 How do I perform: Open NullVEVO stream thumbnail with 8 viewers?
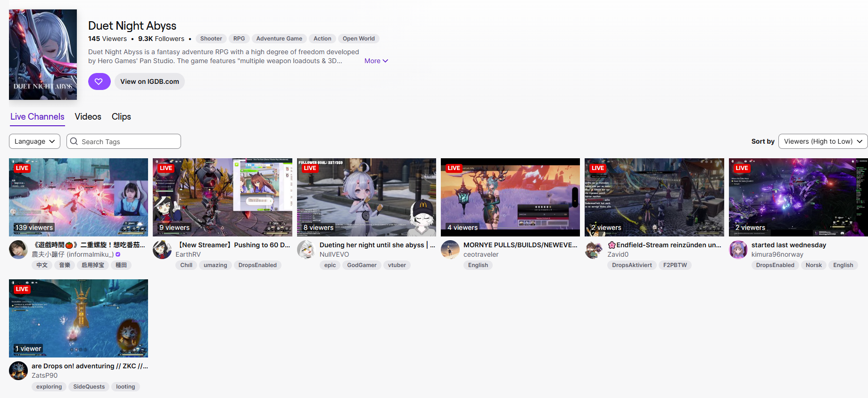[x=366, y=197]
